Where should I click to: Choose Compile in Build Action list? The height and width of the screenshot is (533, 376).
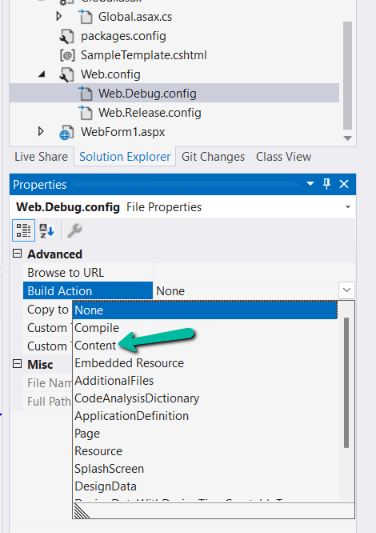[x=205, y=328]
